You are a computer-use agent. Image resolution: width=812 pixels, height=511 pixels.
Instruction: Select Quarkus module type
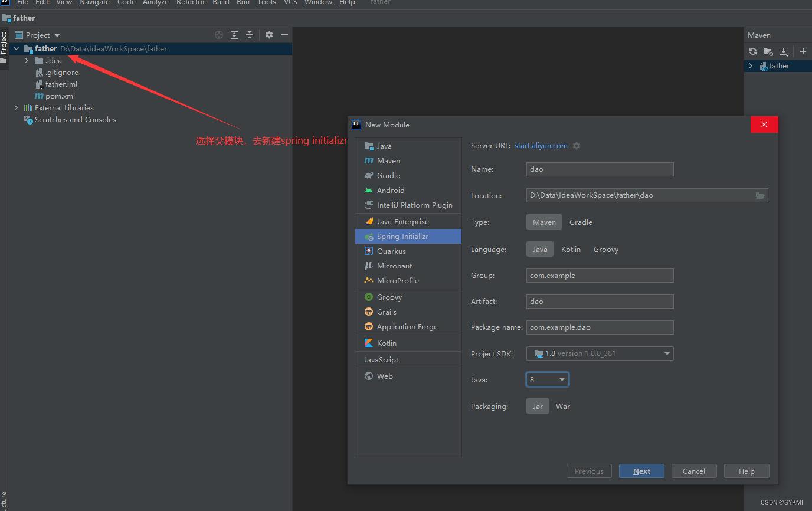tap(408, 251)
